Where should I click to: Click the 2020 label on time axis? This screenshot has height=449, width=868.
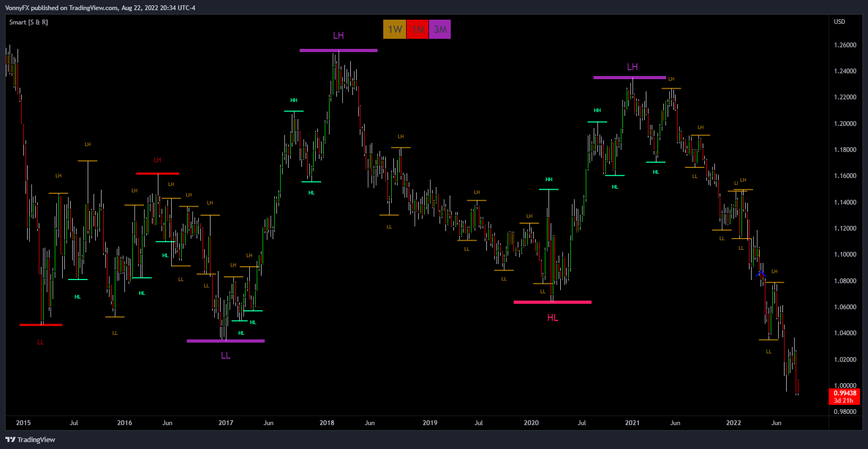tap(531, 423)
